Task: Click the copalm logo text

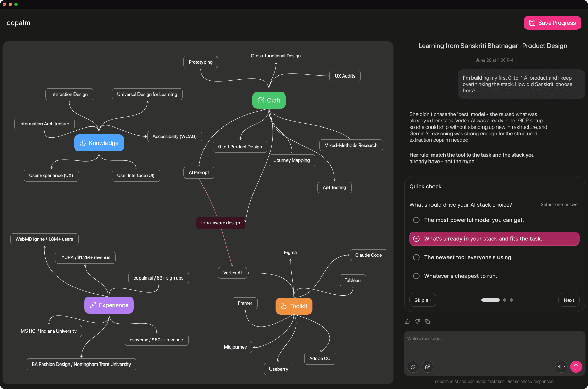Action: (x=18, y=23)
